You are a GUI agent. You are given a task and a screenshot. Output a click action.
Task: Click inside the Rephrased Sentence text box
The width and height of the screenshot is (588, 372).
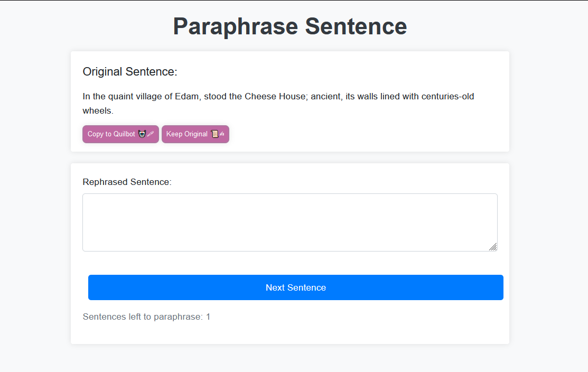pos(290,222)
